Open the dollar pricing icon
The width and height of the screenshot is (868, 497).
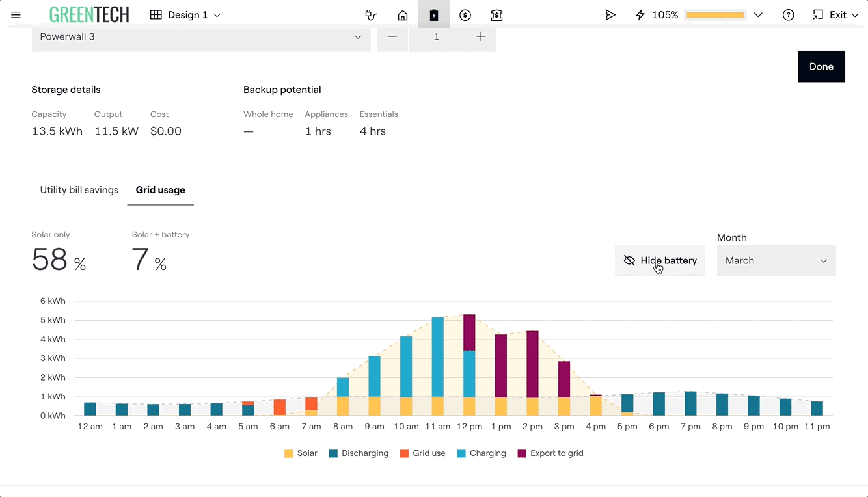[x=465, y=15]
